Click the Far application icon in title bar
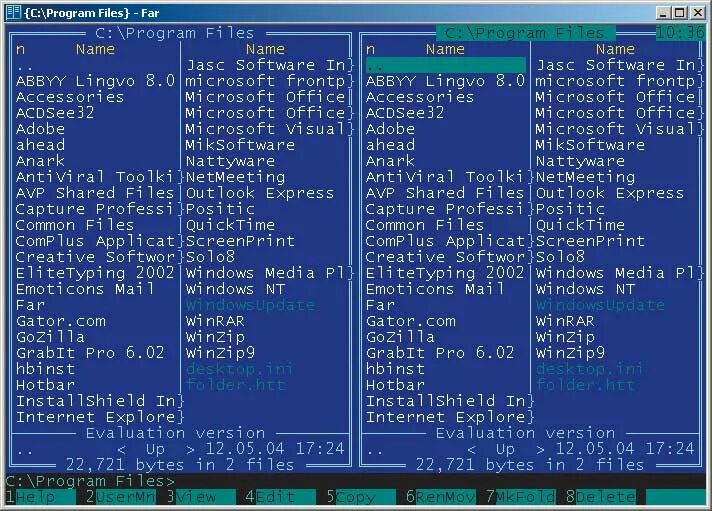Screen dimensions: 712x511 coord(13,12)
